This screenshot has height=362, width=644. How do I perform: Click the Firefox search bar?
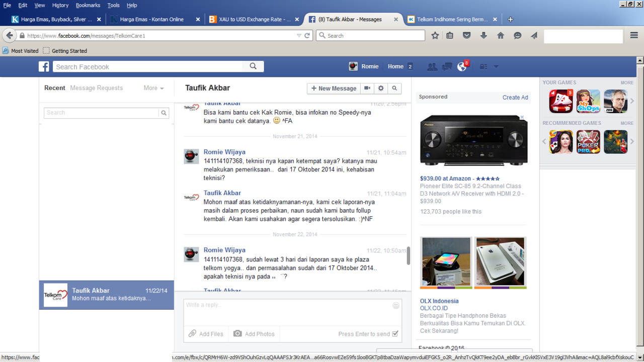pos(371,36)
